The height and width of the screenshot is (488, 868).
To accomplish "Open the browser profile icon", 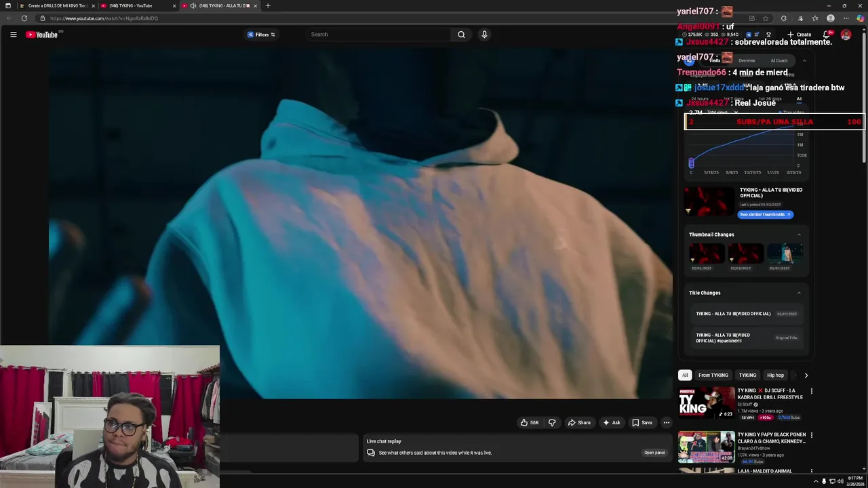I will 831,18.
